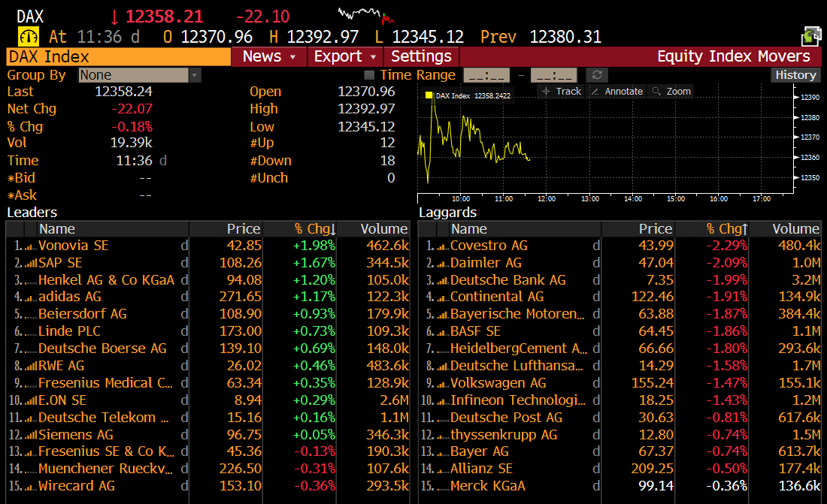Click the volume bar icon beside Deutsche Bank AG

(443, 280)
